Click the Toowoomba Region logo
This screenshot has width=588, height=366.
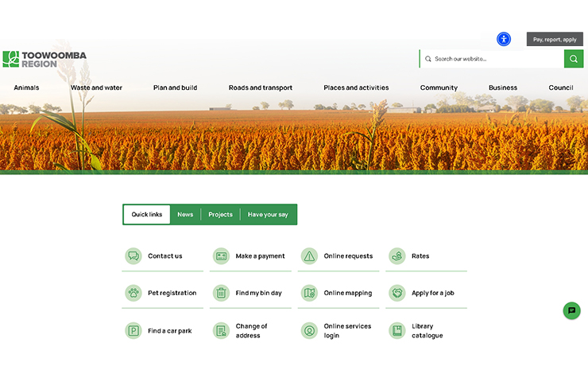tap(44, 60)
